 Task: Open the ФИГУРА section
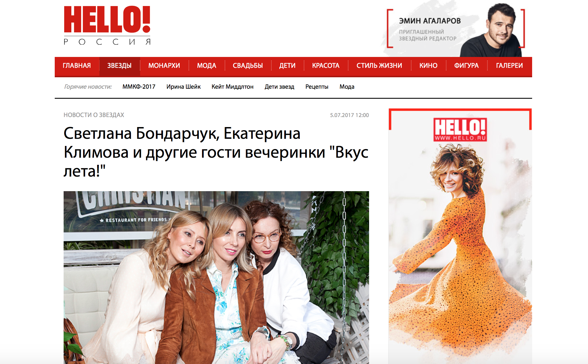[x=467, y=66]
